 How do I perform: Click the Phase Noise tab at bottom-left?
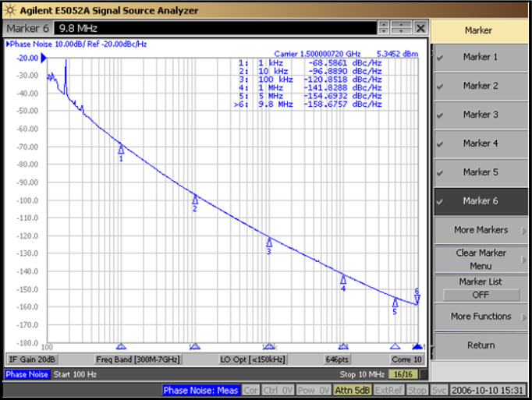click(x=27, y=374)
